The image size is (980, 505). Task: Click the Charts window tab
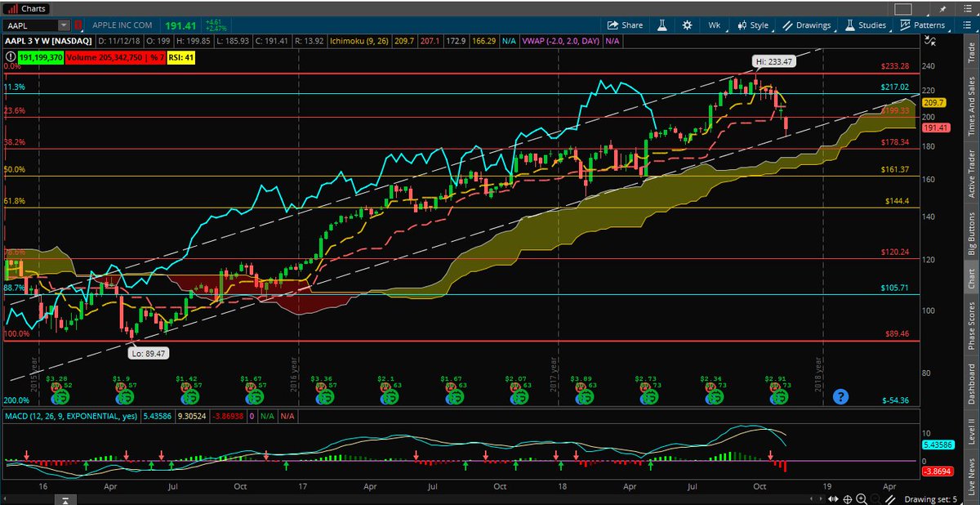click(x=26, y=7)
